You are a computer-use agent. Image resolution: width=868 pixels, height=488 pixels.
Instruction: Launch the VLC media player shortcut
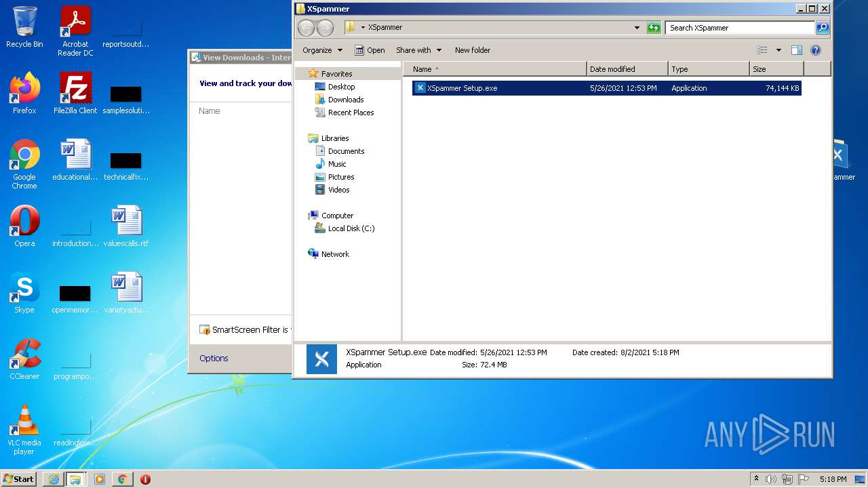(x=24, y=430)
